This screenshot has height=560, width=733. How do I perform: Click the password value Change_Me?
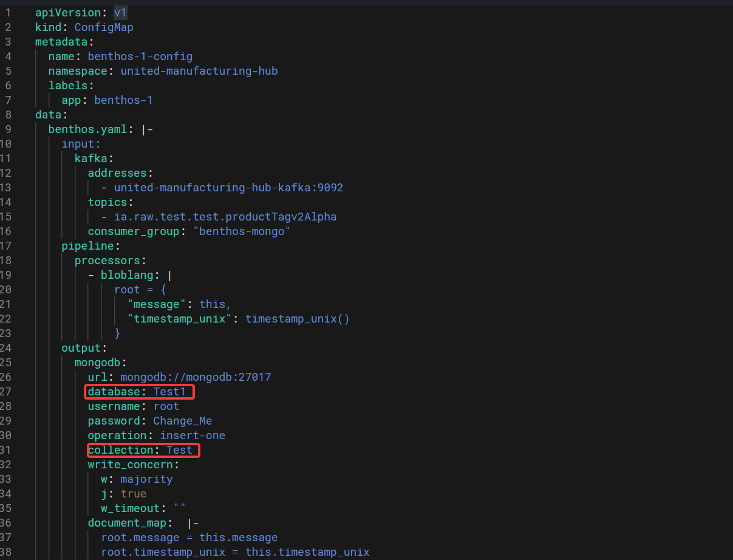(183, 420)
